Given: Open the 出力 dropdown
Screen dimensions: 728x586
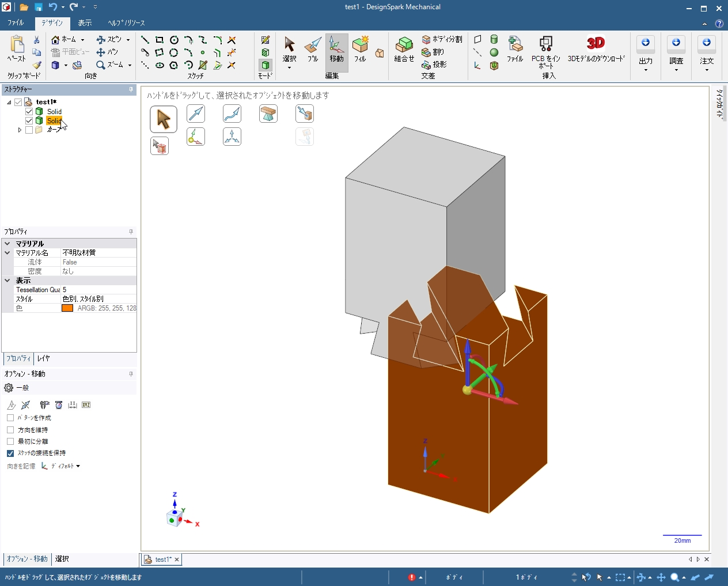Looking at the screenshot, I should point(645,53).
